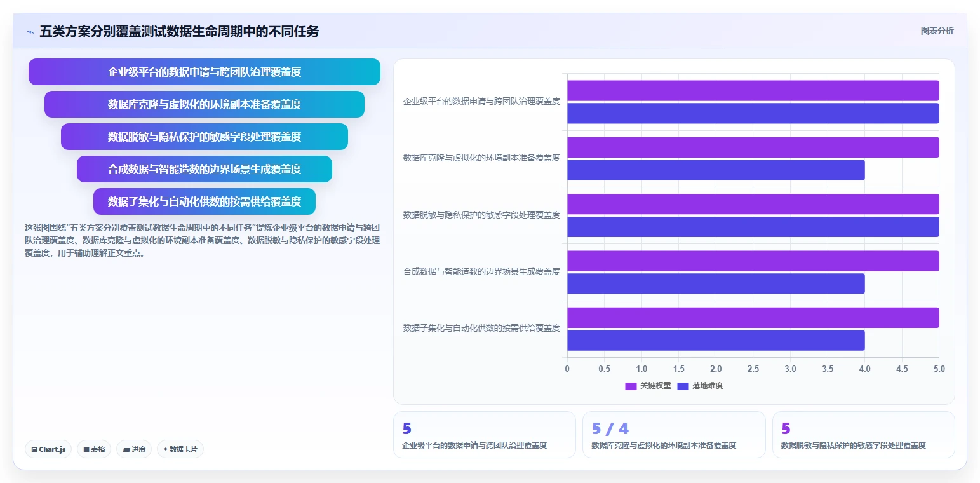Click the description paragraph starting 这张图围绕
This screenshot has height=483, width=980.
point(203,240)
